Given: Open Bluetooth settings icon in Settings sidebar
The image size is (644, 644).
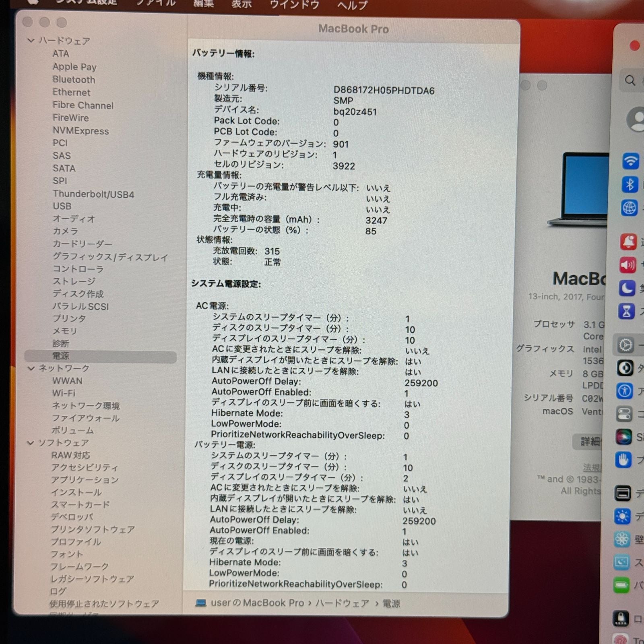Looking at the screenshot, I should [630, 184].
